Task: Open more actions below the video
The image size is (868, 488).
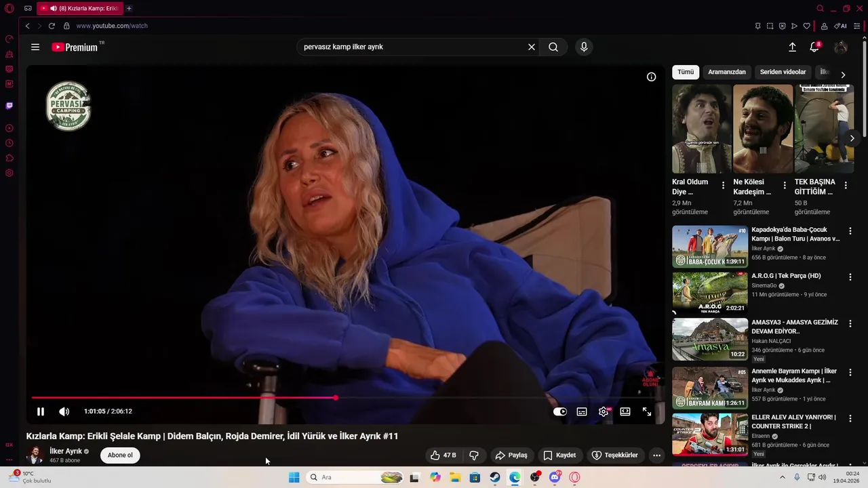Action: coord(656,455)
